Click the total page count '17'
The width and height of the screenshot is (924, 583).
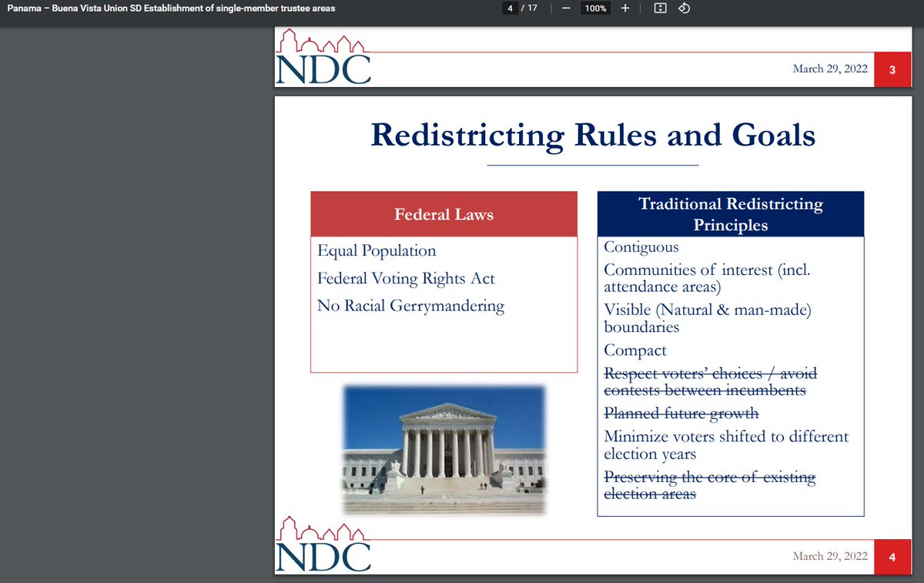(x=533, y=8)
